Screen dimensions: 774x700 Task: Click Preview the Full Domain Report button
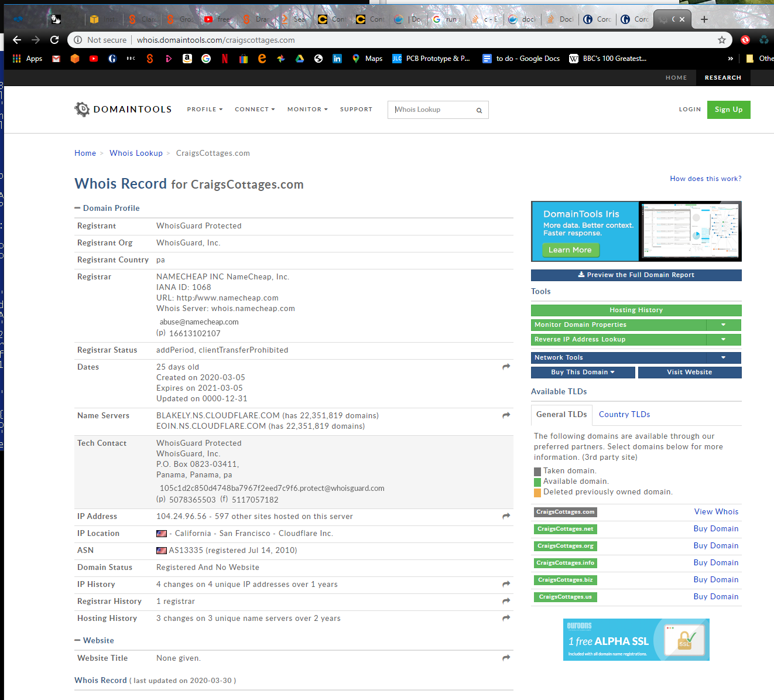tap(636, 275)
